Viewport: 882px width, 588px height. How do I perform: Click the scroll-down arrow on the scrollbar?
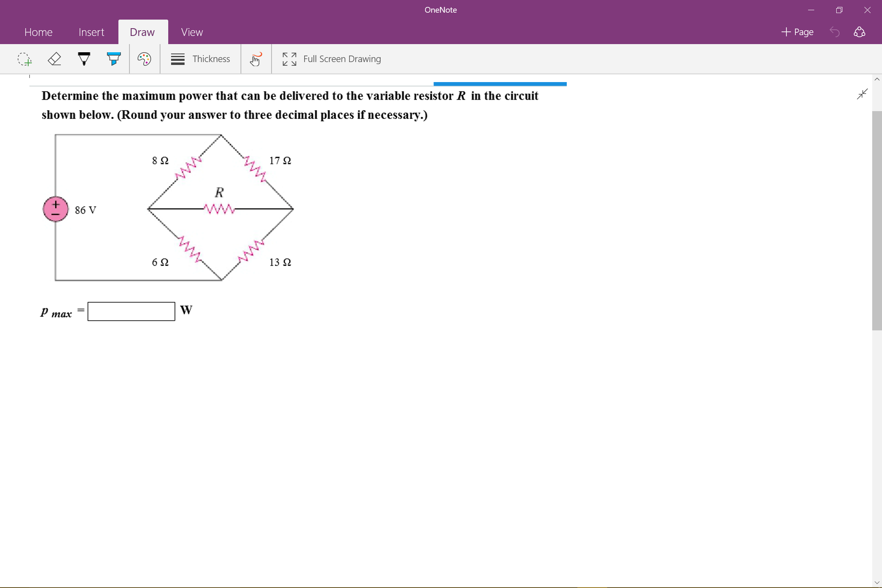coord(877,583)
